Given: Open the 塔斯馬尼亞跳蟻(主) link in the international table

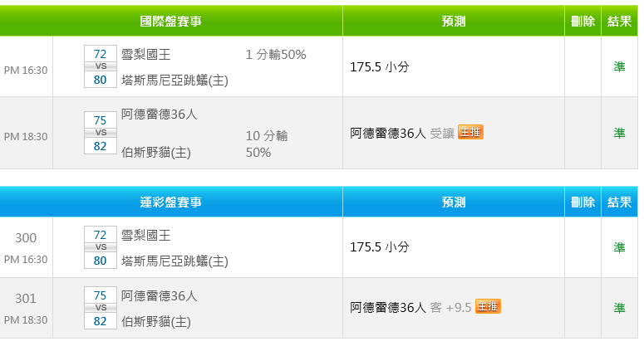Looking at the screenshot, I should 175,80.
